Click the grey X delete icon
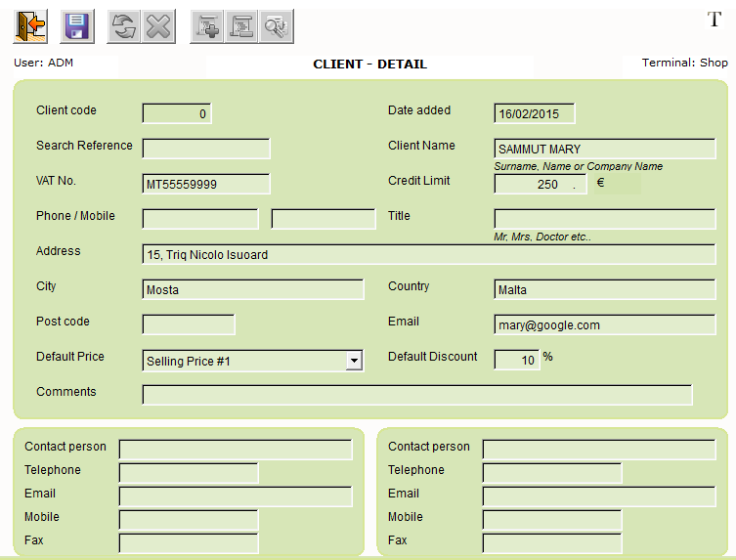This screenshot has width=736, height=560. pos(158,27)
